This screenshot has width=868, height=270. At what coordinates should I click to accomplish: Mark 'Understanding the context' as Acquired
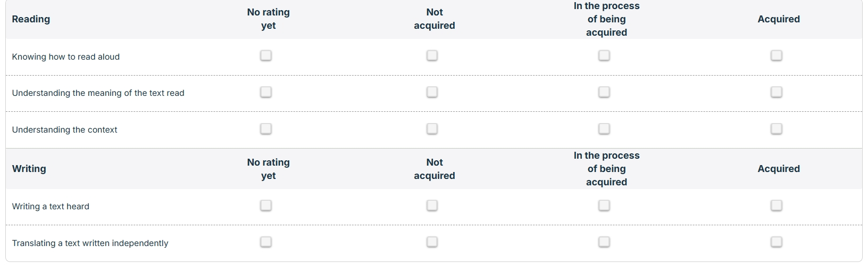777,129
